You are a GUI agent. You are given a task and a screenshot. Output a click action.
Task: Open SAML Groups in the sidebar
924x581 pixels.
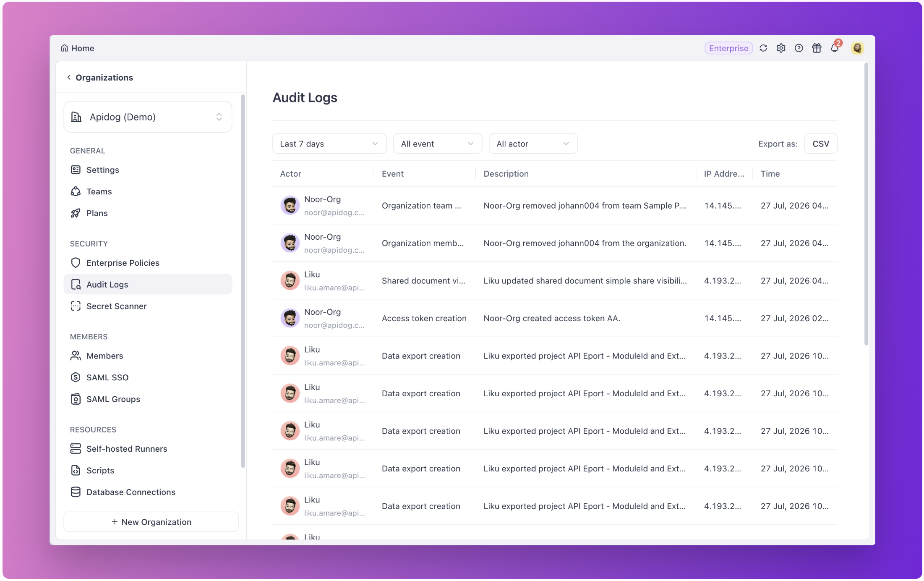click(148, 399)
